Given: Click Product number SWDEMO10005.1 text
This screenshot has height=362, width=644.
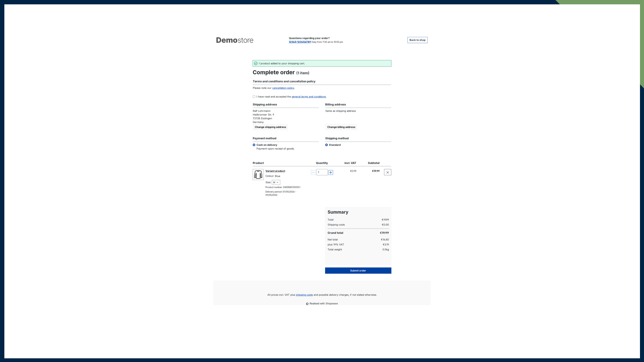Looking at the screenshot, I should click(283, 187).
